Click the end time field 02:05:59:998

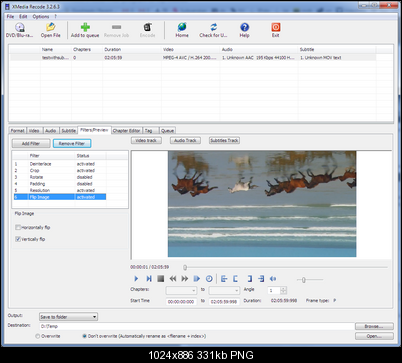pos(224,302)
